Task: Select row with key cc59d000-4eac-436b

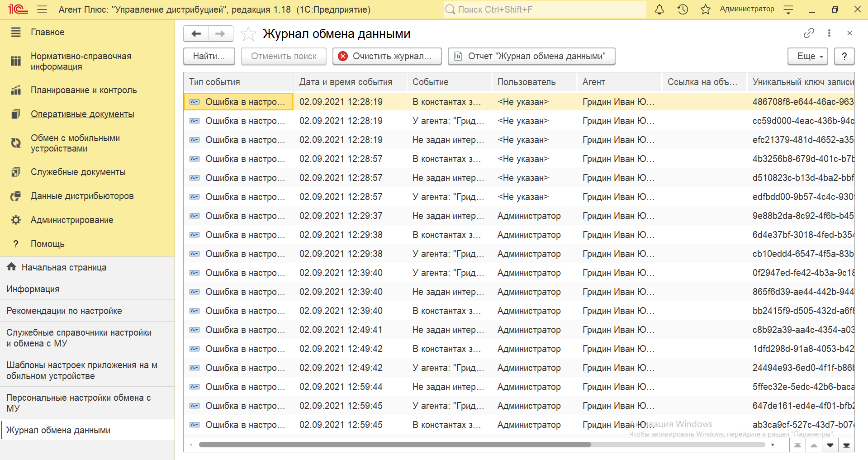Action: (519, 121)
